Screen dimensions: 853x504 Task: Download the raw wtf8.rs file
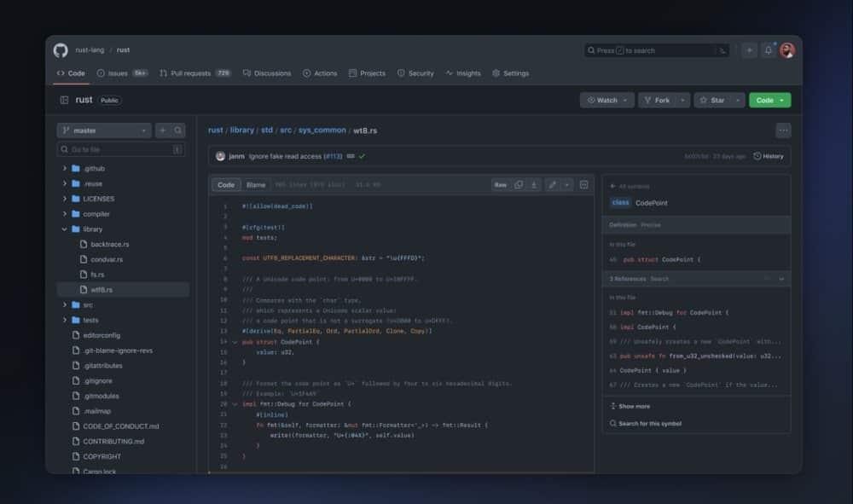(x=532, y=184)
